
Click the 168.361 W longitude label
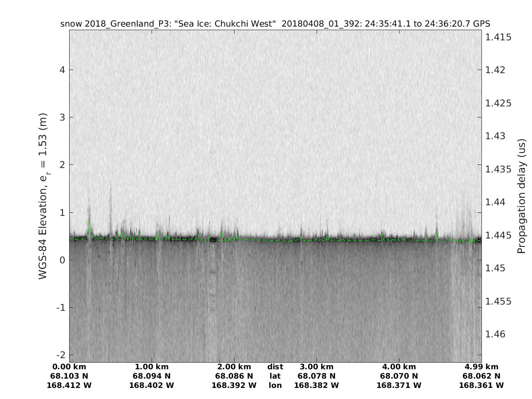481,385
